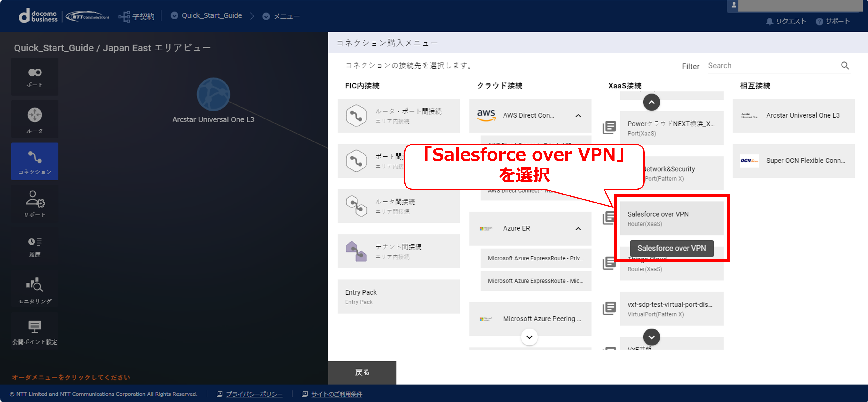Image resolution: width=868 pixels, height=402 pixels.
Task: Select Microsoft Azure ExpressRoute - Microsoft item
Action: click(536, 281)
